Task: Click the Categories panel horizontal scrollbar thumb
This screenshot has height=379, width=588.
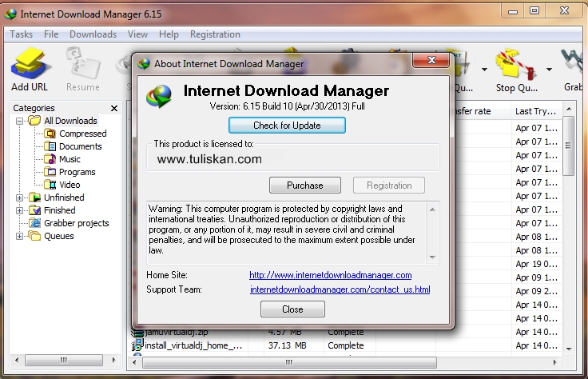Action: coord(64,360)
